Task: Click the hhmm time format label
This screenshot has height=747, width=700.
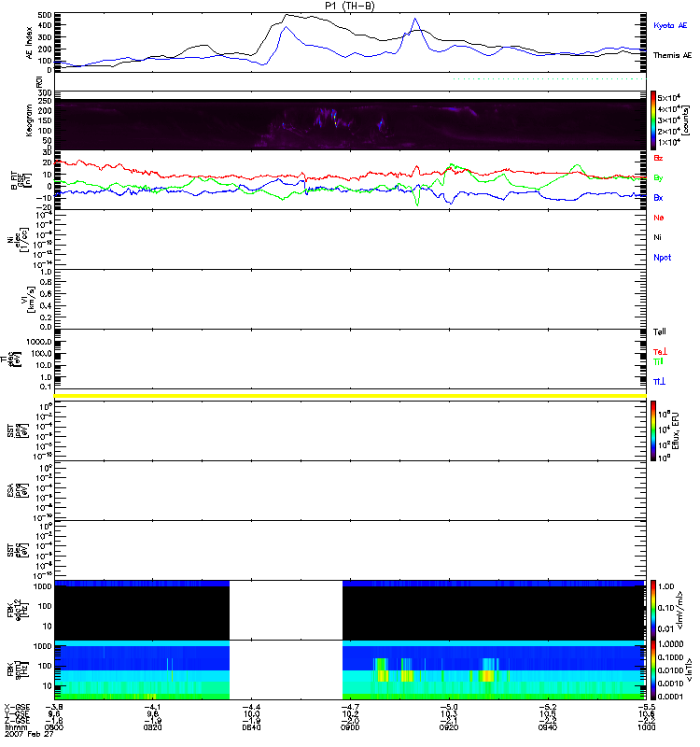Action: [x=16, y=727]
